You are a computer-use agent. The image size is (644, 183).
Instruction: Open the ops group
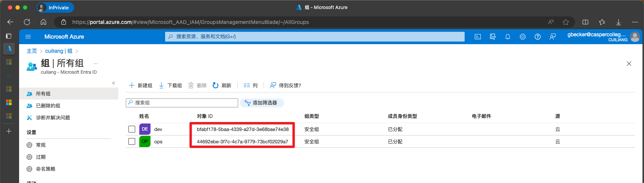click(158, 142)
